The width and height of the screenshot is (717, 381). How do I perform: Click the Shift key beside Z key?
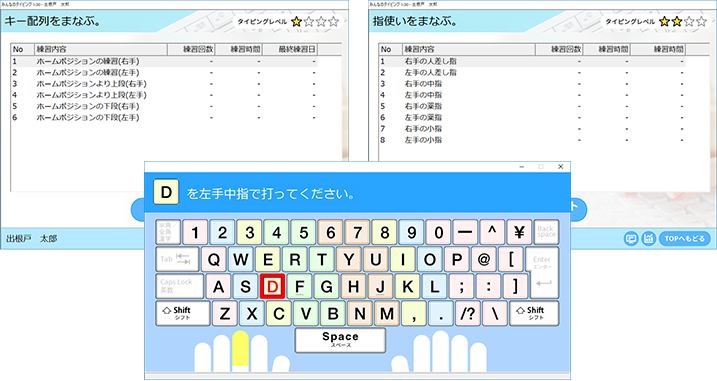[183, 313]
